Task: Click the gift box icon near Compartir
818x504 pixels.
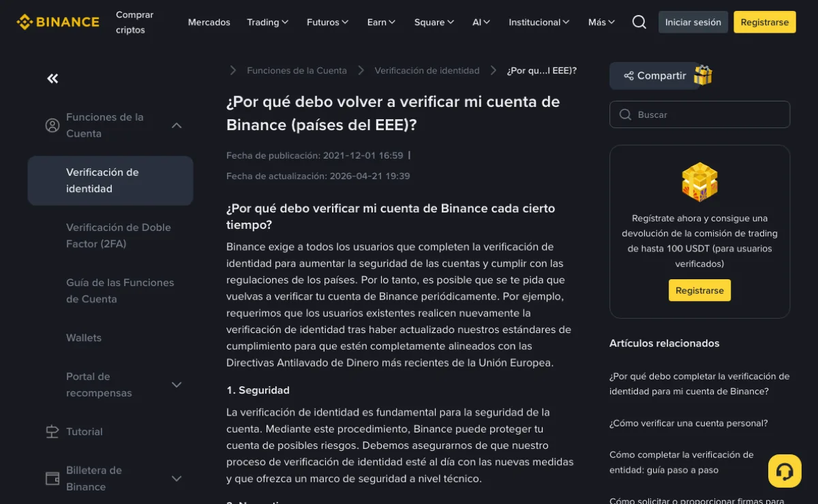Action: point(703,75)
